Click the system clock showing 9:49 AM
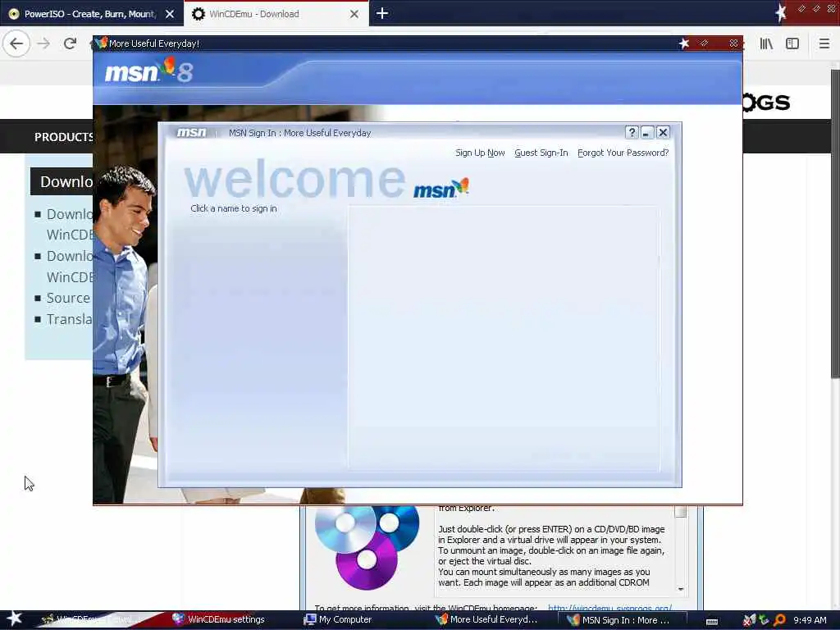 810,620
